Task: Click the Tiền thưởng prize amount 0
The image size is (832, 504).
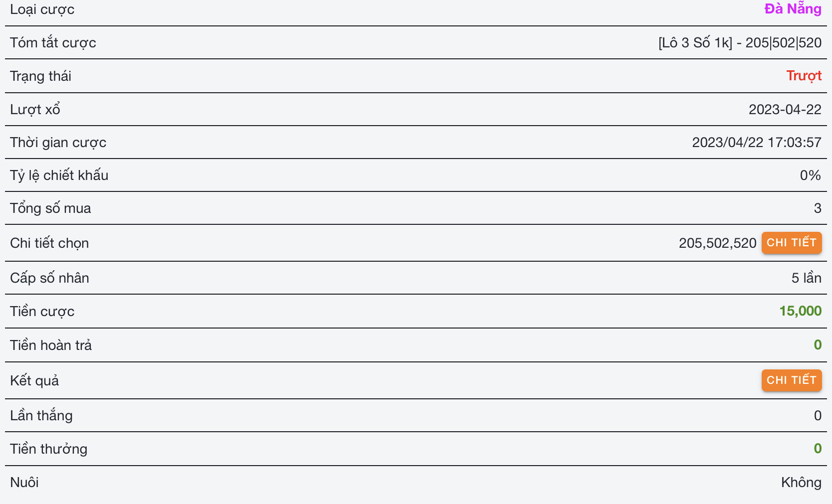Action: coord(817,449)
